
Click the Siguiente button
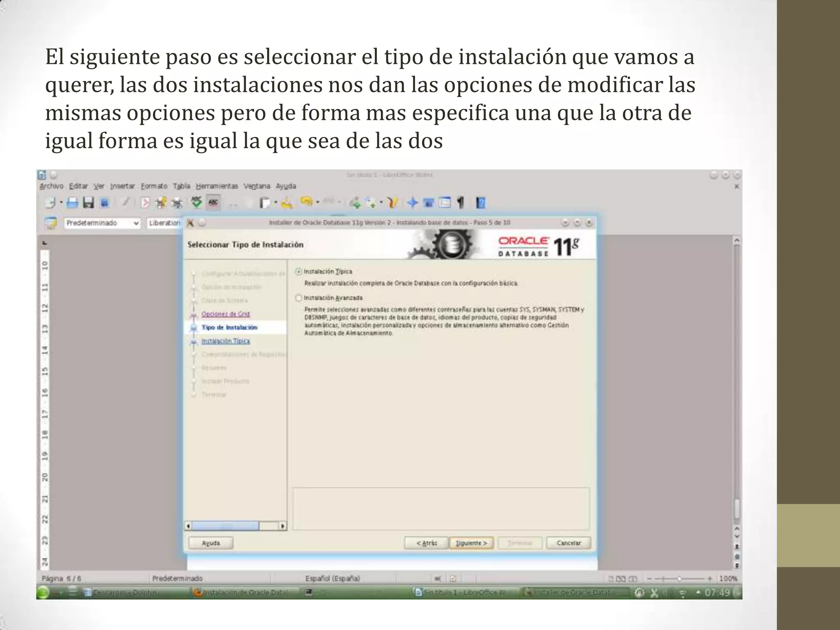tap(471, 543)
